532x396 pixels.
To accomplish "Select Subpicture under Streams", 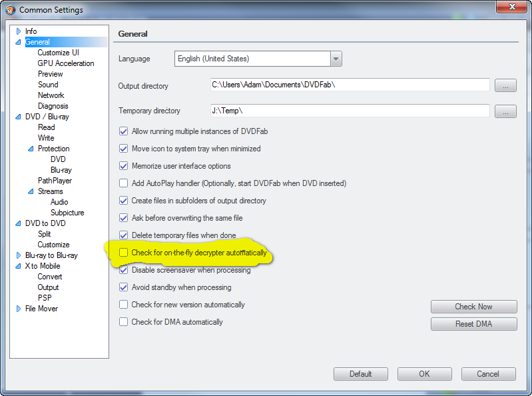I will pyautogui.click(x=67, y=213).
